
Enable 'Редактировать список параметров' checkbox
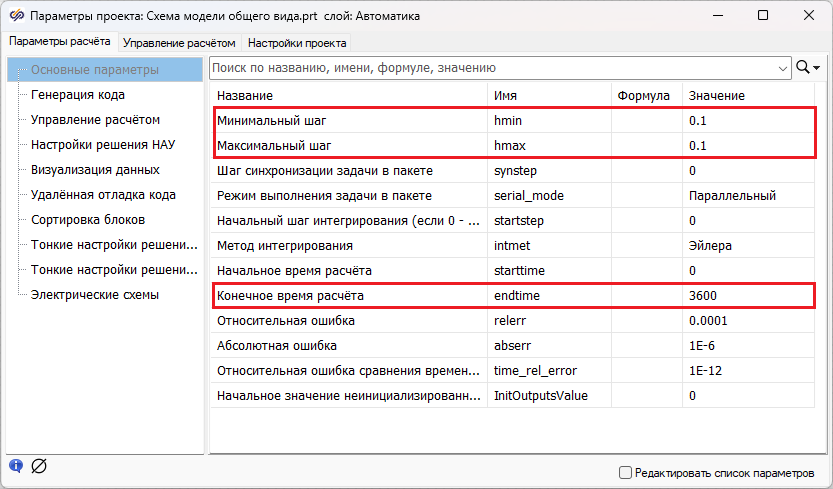click(625, 472)
